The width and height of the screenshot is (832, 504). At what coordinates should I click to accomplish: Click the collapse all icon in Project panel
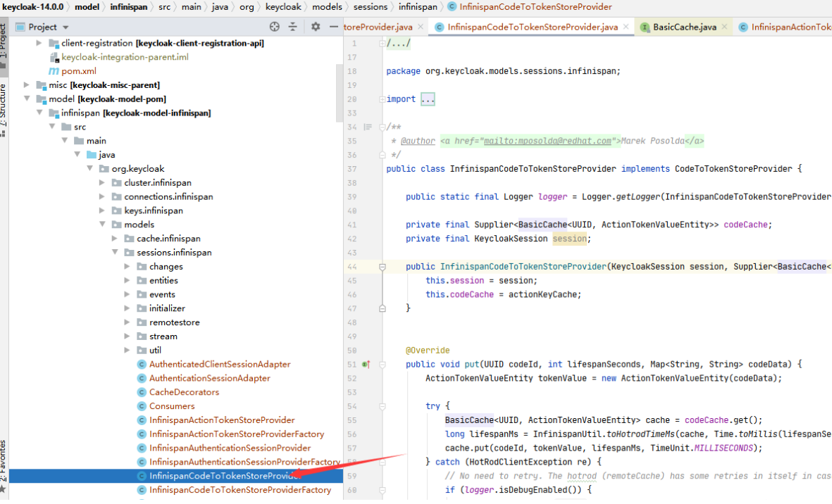pos(293,27)
